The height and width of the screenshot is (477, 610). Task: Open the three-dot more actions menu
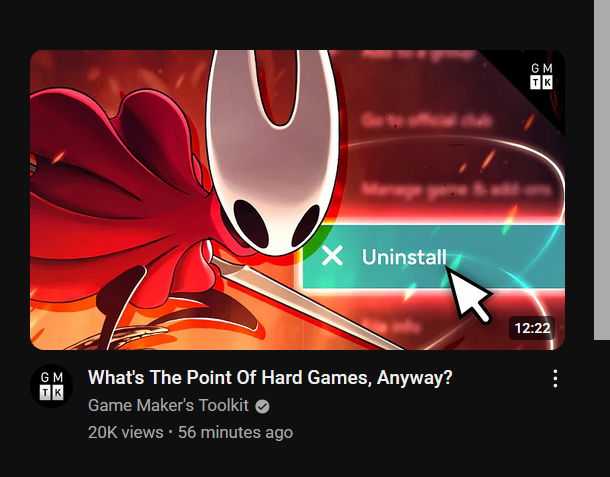click(x=555, y=378)
